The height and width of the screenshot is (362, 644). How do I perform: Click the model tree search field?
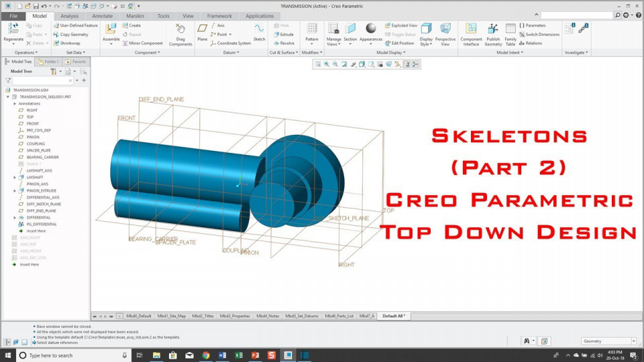[x=43, y=80]
